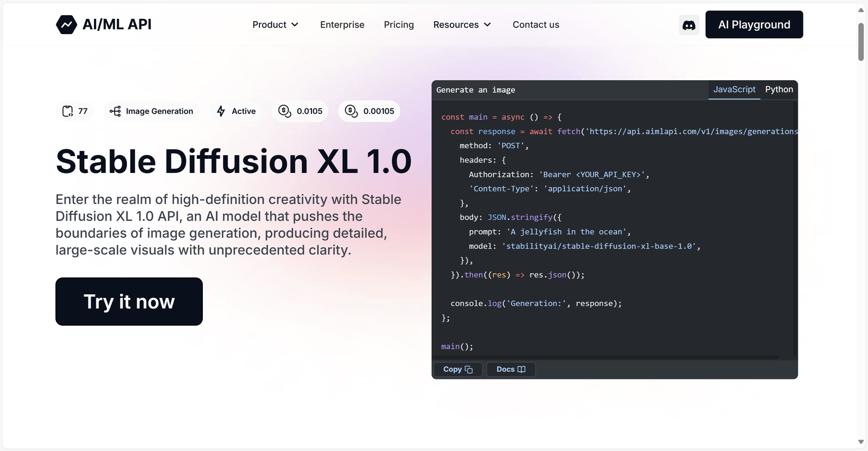This screenshot has height=451, width=868.
Task: Click the Stable Diffusion XL 1.0 heading
Action: (x=234, y=162)
